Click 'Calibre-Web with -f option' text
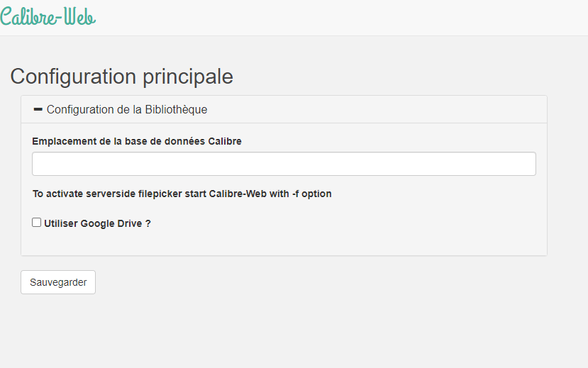Image resolution: width=588 pixels, height=368 pixels. [270, 194]
